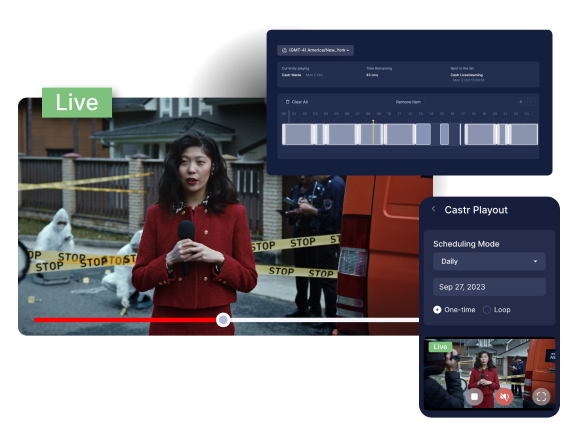Select the first schedule block starting at hour 00
This screenshot has width=577, height=443.
click(x=297, y=134)
